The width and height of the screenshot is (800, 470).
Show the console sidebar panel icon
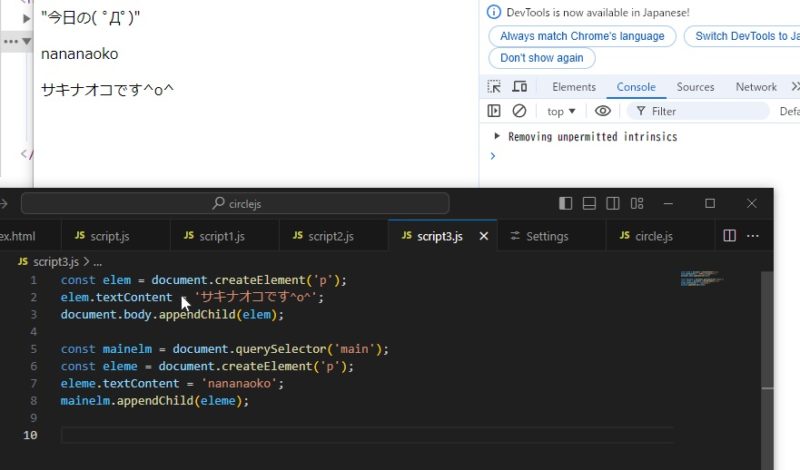point(494,111)
